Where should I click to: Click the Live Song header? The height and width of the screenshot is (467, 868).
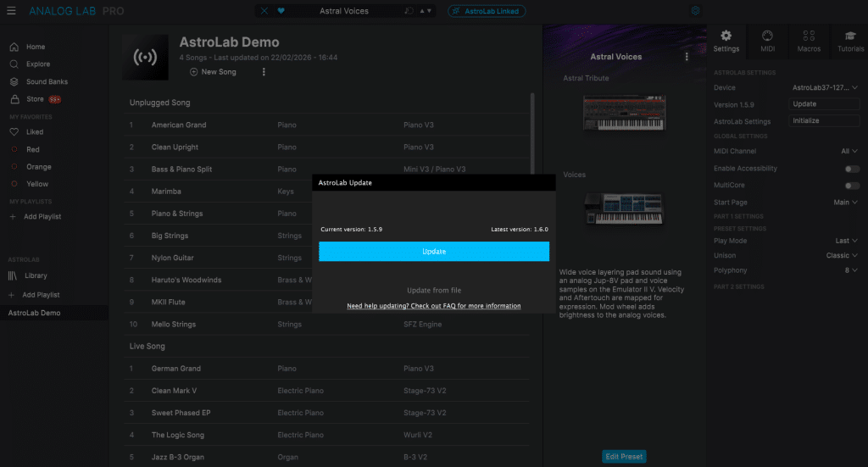(x=147, y=347)
